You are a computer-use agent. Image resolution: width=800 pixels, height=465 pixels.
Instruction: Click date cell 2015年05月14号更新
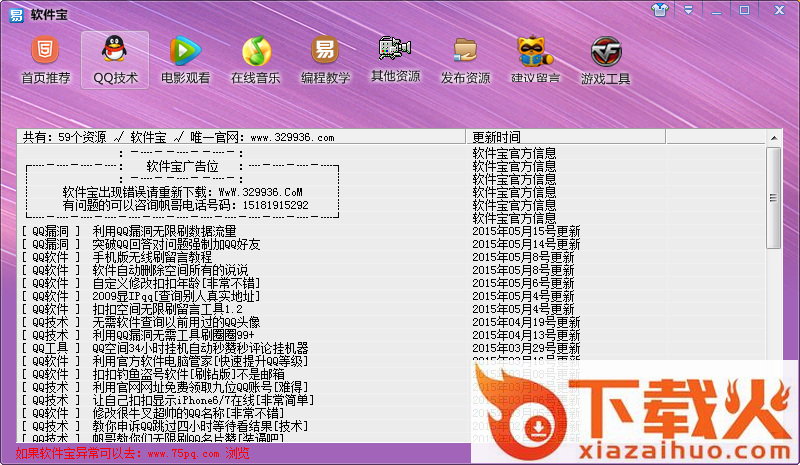point(526,244)
